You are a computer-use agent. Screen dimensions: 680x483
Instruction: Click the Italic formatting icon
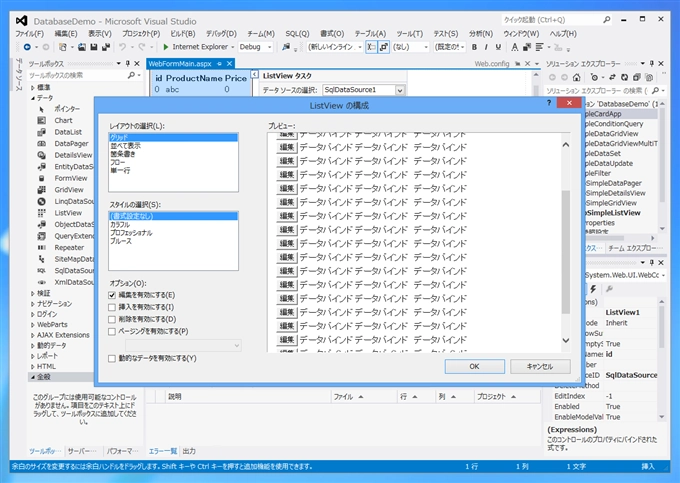(x=486, y=47)
